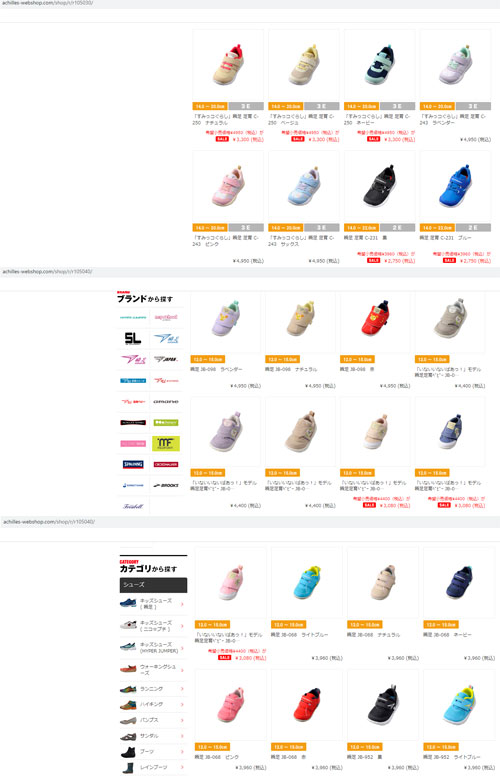View the blue 瞬足 C-231 sneaker thumbnail
The image size is (500, 776).
click(x=455, y=187)
